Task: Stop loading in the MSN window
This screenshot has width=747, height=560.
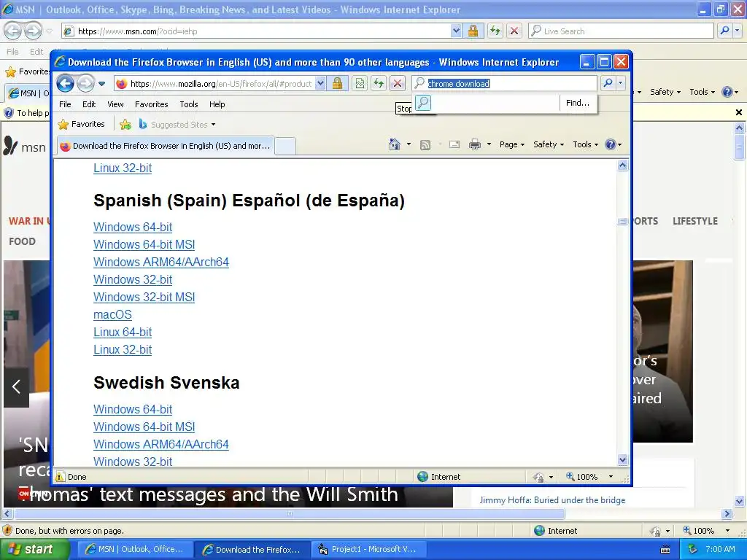Action: (x=514, y=31)
